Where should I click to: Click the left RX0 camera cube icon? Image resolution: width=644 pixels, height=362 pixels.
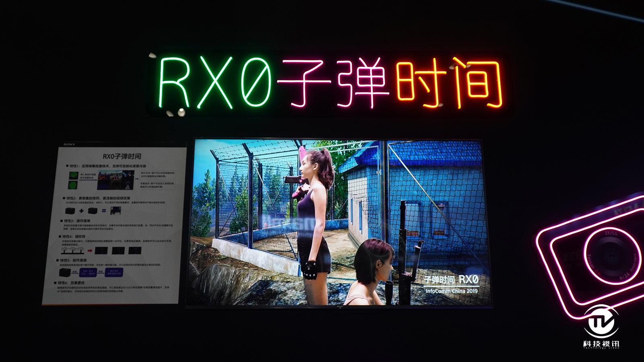click(69, 210)
